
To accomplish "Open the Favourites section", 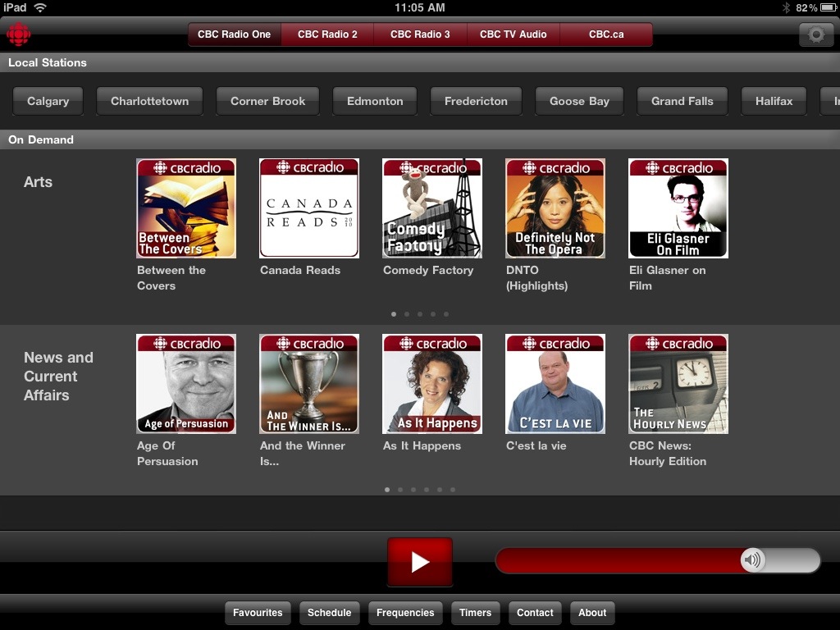I will (258, 613).
